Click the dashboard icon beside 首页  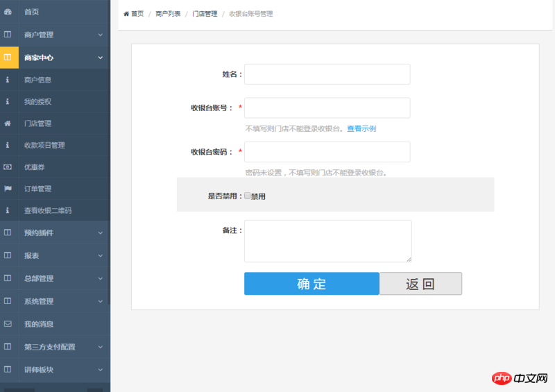click(8, 12)
